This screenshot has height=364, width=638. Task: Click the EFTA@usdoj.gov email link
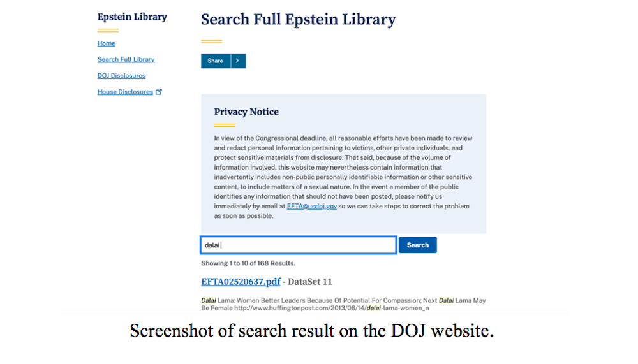tap(312, 207)
